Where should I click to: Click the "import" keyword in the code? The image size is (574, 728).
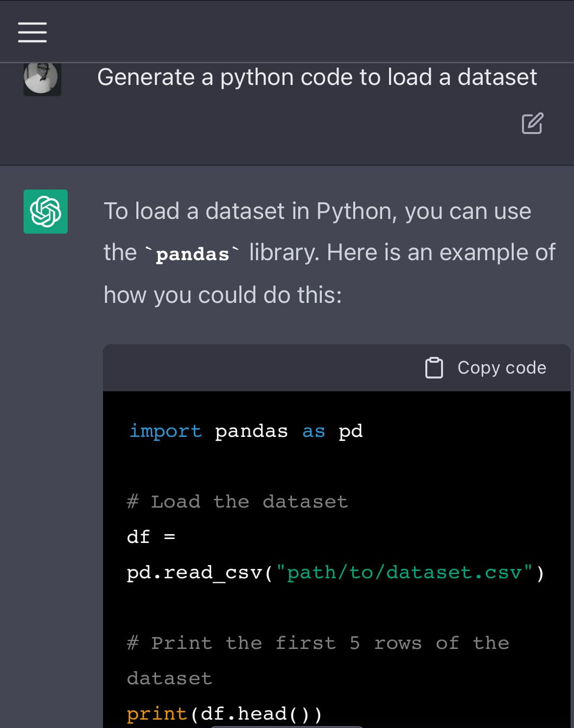point(165,431)
